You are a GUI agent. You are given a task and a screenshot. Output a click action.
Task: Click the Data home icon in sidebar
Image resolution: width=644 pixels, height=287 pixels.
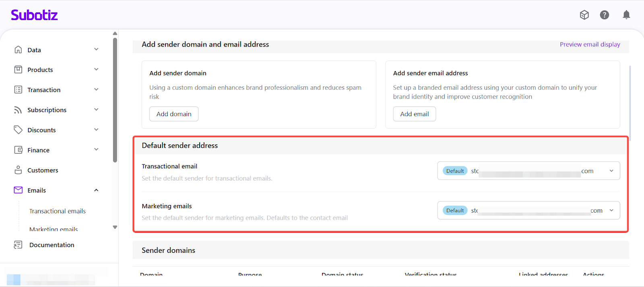click(18, 50)
